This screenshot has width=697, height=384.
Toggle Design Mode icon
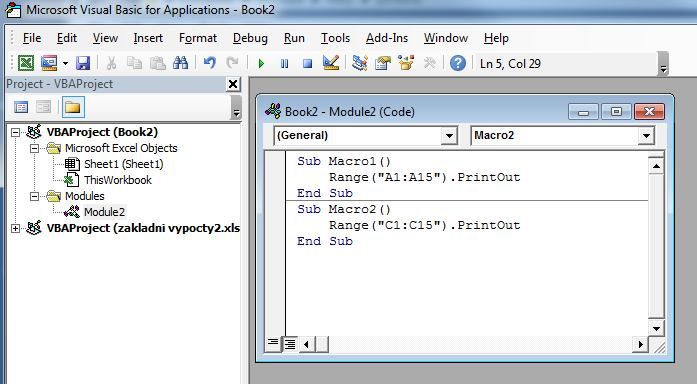click(x=331, y=63)
